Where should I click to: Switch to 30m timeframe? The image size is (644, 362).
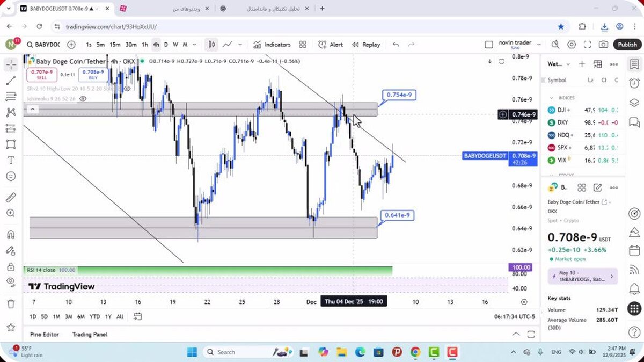click(x=131, y=45)
